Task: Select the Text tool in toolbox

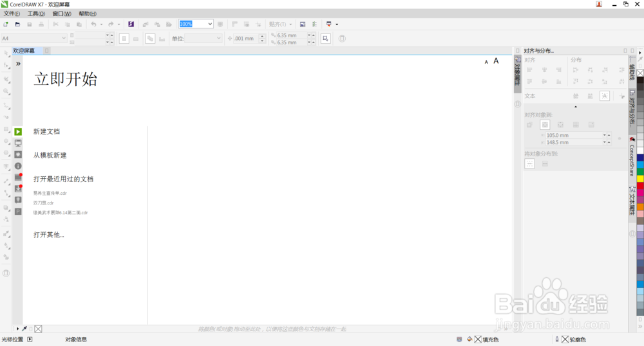Action: pyautogui.click(x=6, y=167)
